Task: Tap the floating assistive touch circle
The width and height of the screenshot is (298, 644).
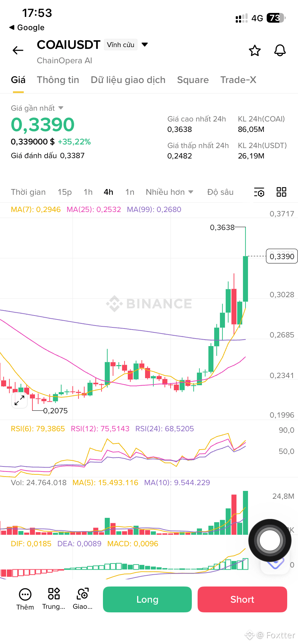Action: pyautogui.click(x=270, y=540)
